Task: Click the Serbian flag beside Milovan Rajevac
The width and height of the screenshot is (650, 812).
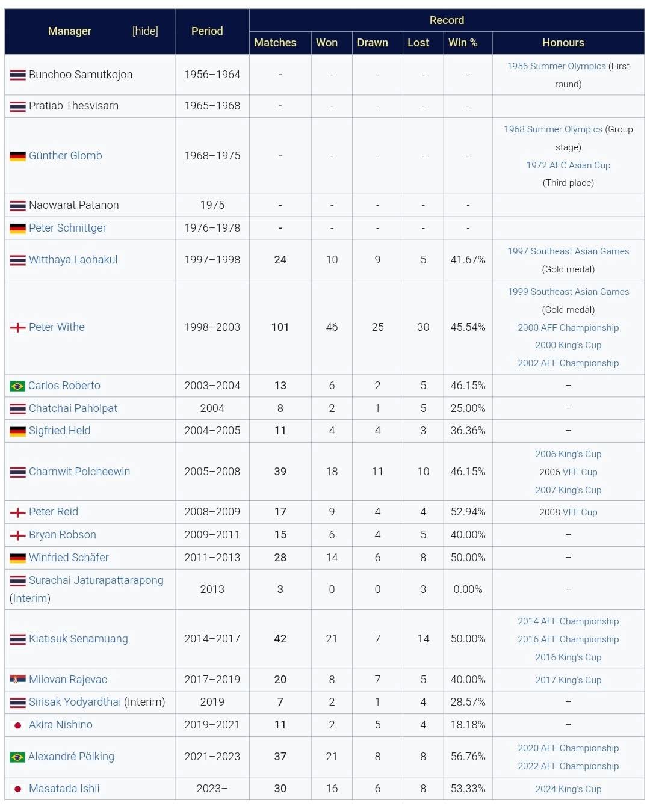Action: [x=17, y=680]
